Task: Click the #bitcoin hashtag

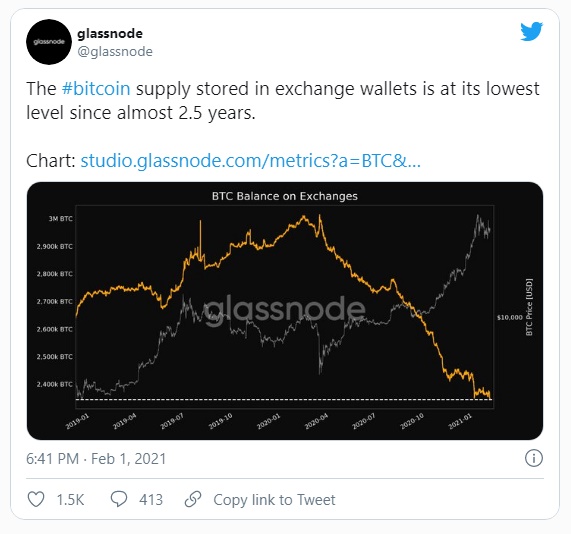Action: (96, 89)
